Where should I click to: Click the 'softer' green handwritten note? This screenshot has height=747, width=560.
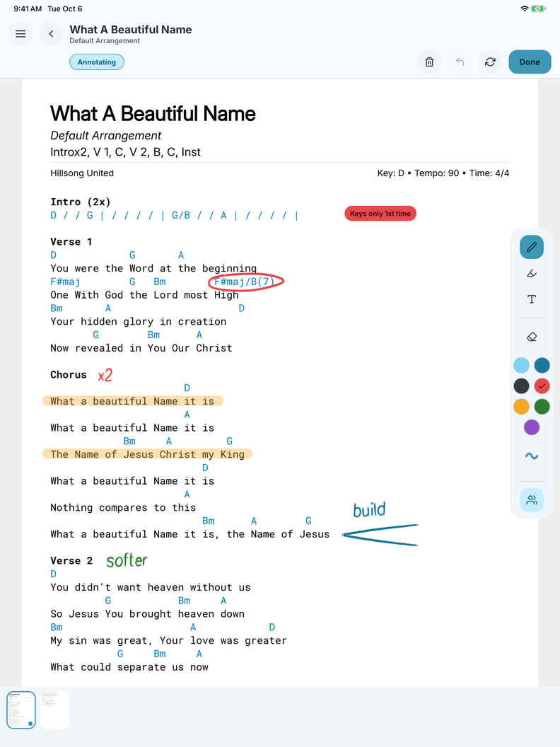click(x=127, y=561)
